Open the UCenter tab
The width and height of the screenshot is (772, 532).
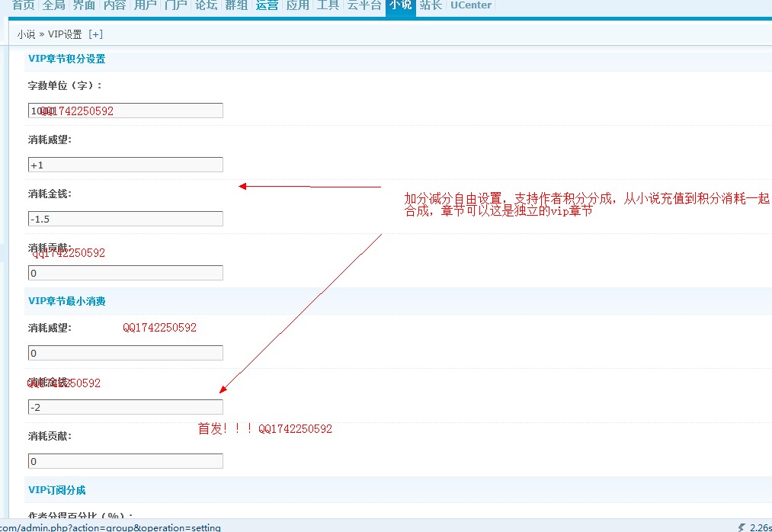pyautogui.click(x=471, y=5)
